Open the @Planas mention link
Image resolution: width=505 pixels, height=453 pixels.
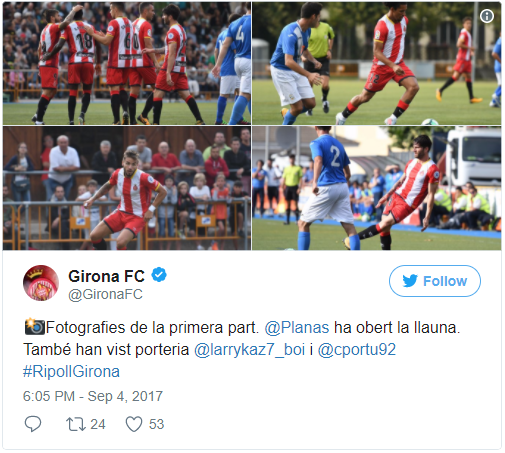click(297, 327)
